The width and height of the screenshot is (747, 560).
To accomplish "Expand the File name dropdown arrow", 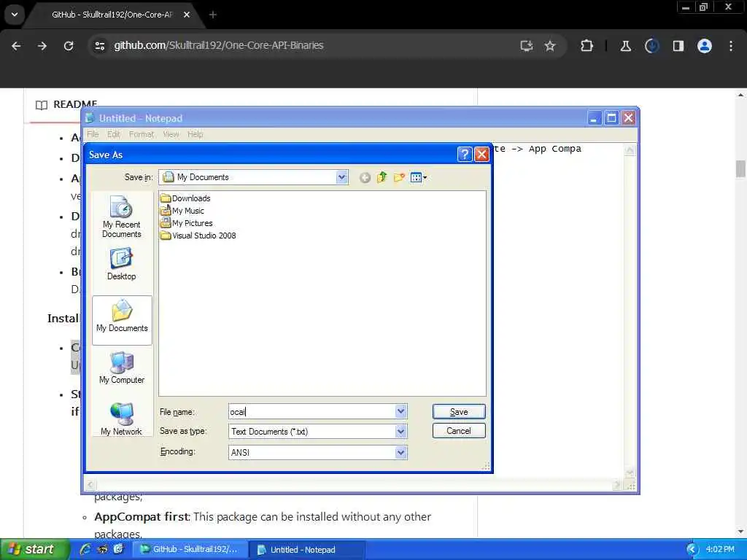I will coord(400,411).
